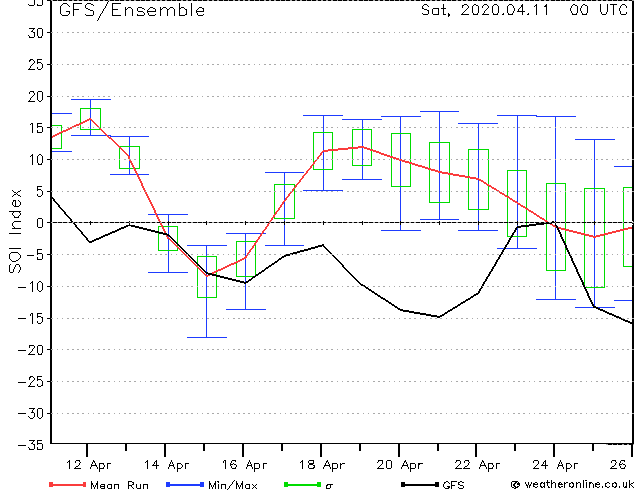Click the green sigma box at 12 Apr
Screen dimensions: 634x490
[x=90, y=119]
